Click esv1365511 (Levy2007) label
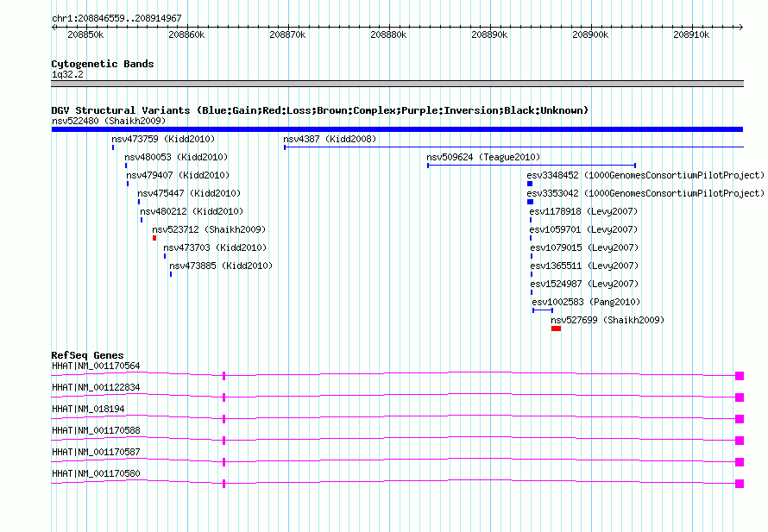Screen dimensions: 768x532 tap(584, 266)
